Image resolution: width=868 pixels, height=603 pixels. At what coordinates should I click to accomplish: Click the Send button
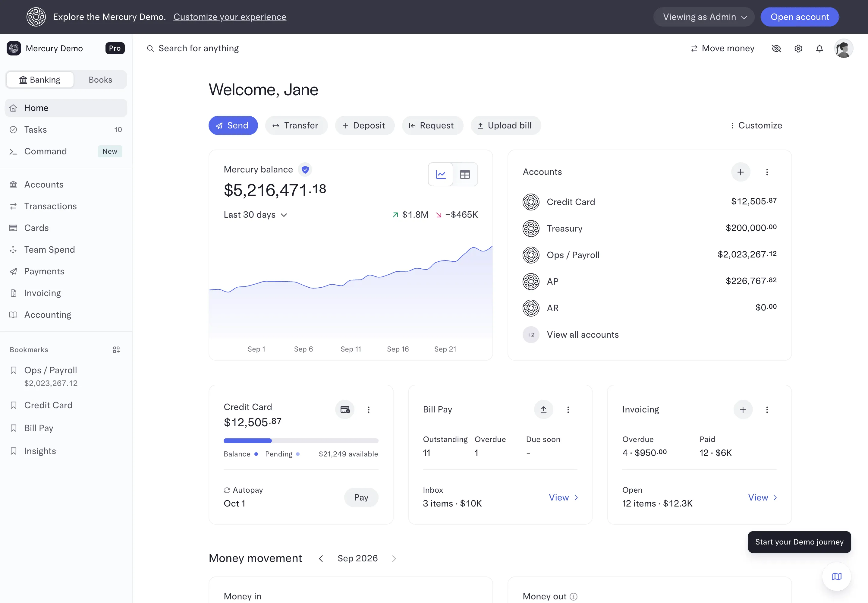coord(233,125)
